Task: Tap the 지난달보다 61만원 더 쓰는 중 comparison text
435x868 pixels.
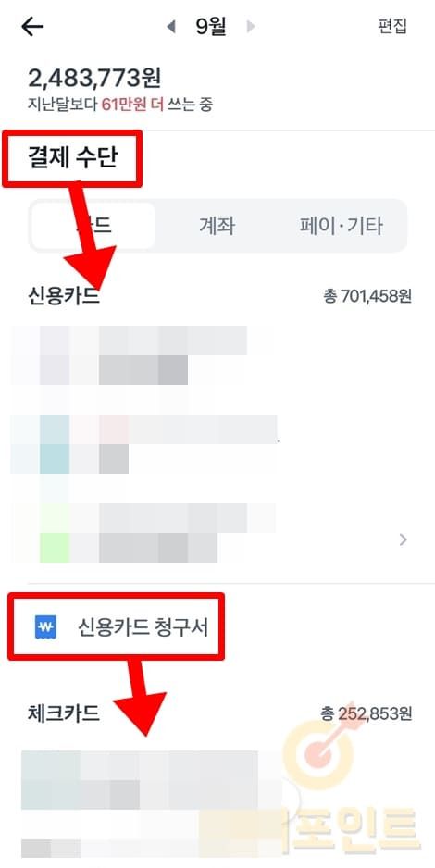Action: tap(120, 104)
